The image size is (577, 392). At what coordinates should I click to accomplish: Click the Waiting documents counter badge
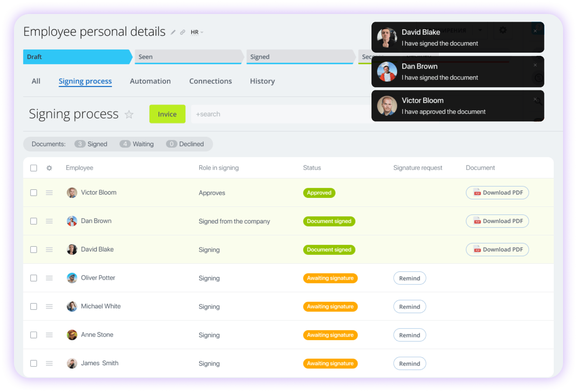pos(125,144)
